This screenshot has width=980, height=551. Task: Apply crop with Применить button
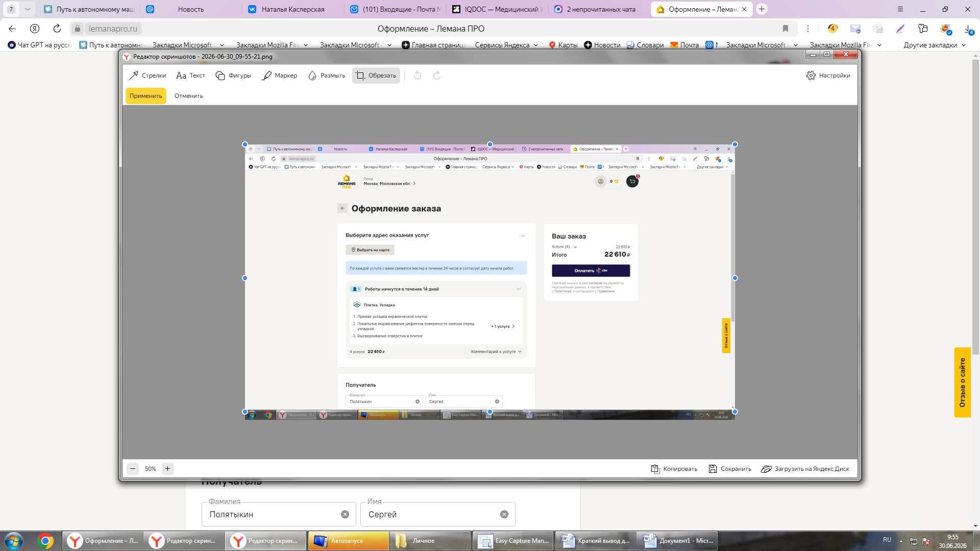[x=145, y=96]
